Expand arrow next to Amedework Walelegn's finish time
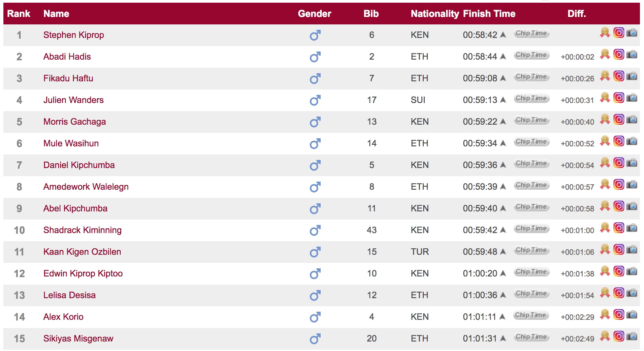 click(503, 187)
